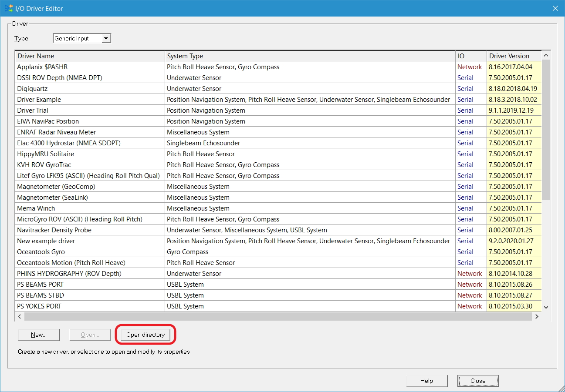
Task: Click the Driver Version column header
Action: (513, 56)
